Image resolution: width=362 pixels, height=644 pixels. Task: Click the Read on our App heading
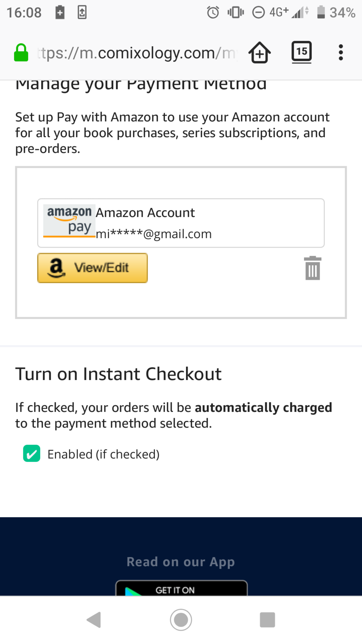181,562
